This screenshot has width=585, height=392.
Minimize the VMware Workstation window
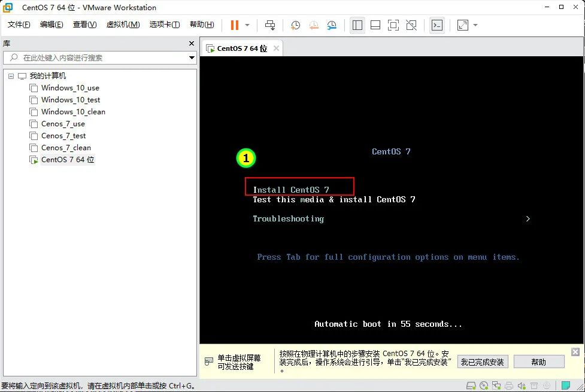547,7
